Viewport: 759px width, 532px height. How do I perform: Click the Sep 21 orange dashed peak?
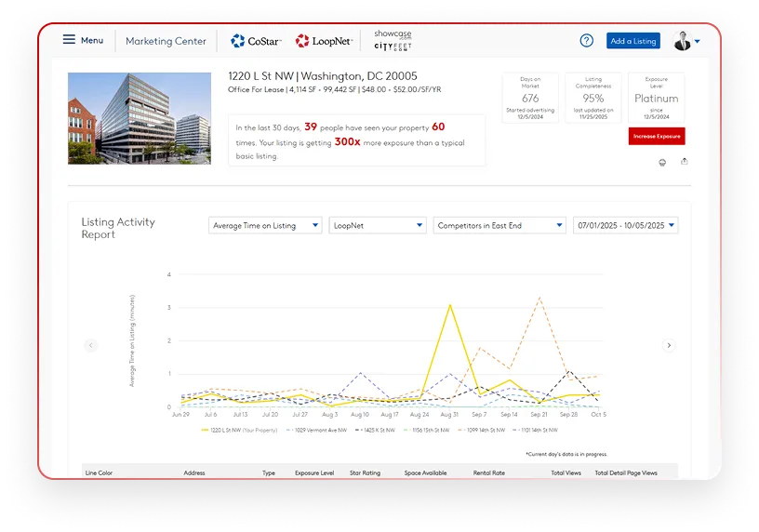pos(539,298)
